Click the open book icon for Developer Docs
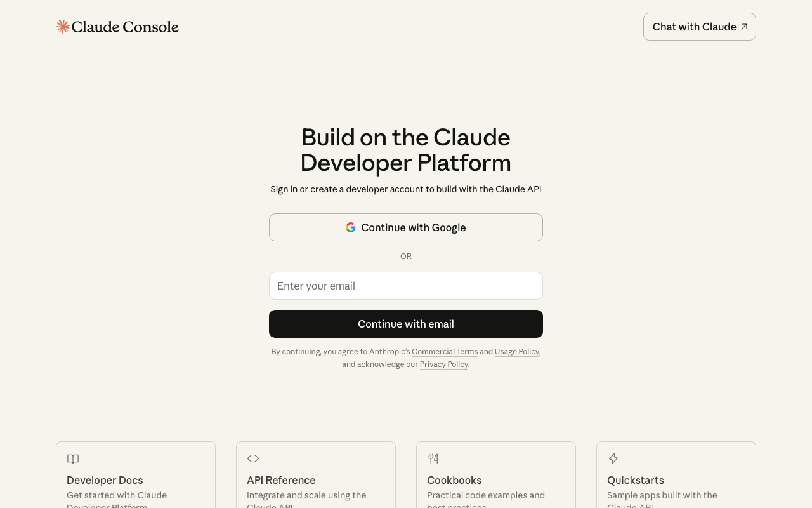Viewport: 812px width, 508px height. tap(73, 458)
